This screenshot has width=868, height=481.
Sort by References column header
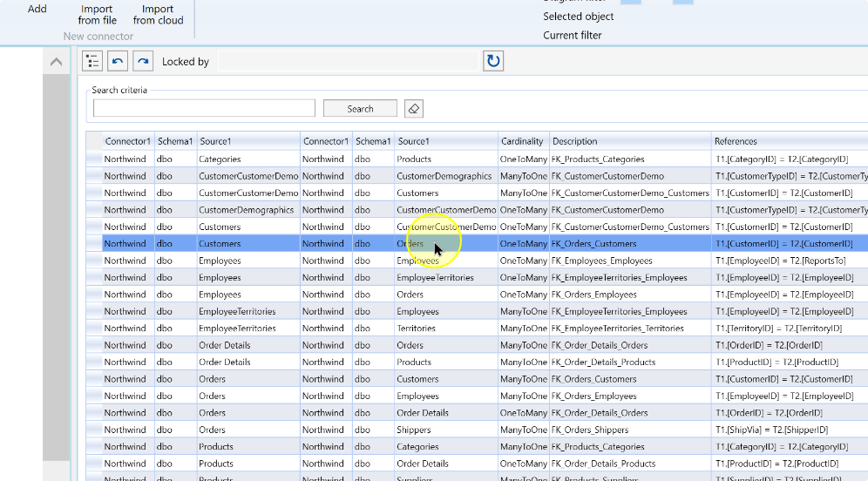tap(790, 141)
